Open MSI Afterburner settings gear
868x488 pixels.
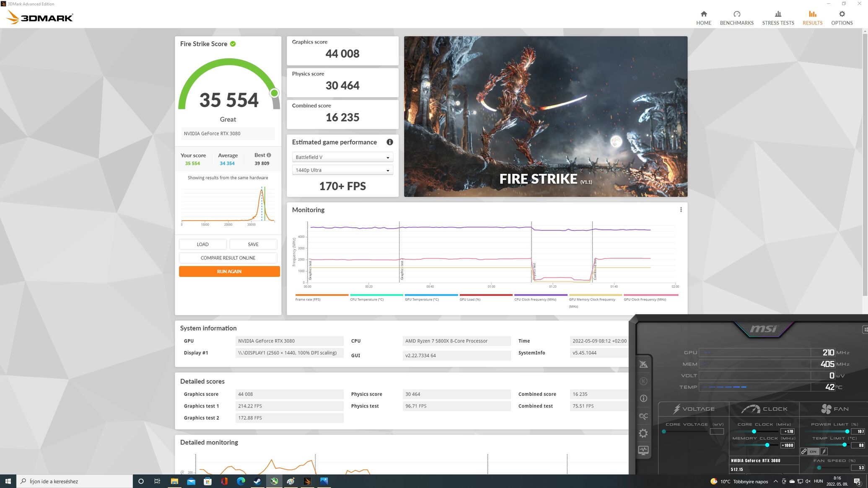tap(643, 433)
